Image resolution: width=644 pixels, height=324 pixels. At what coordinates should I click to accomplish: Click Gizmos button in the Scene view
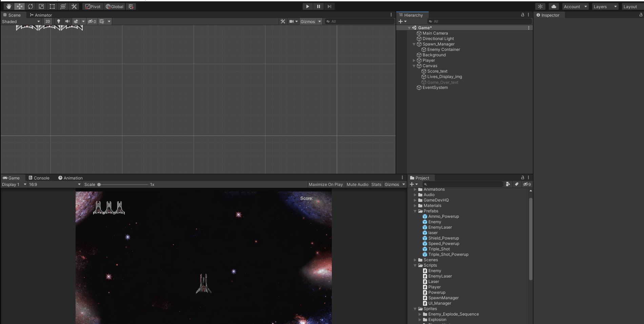[308, 21]
